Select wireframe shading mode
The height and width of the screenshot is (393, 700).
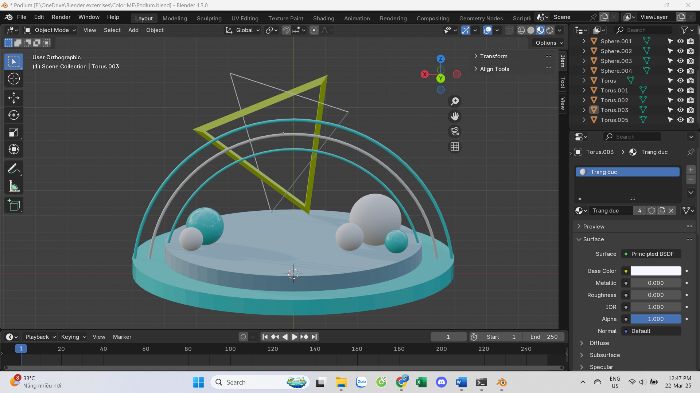tap(521, 30)
